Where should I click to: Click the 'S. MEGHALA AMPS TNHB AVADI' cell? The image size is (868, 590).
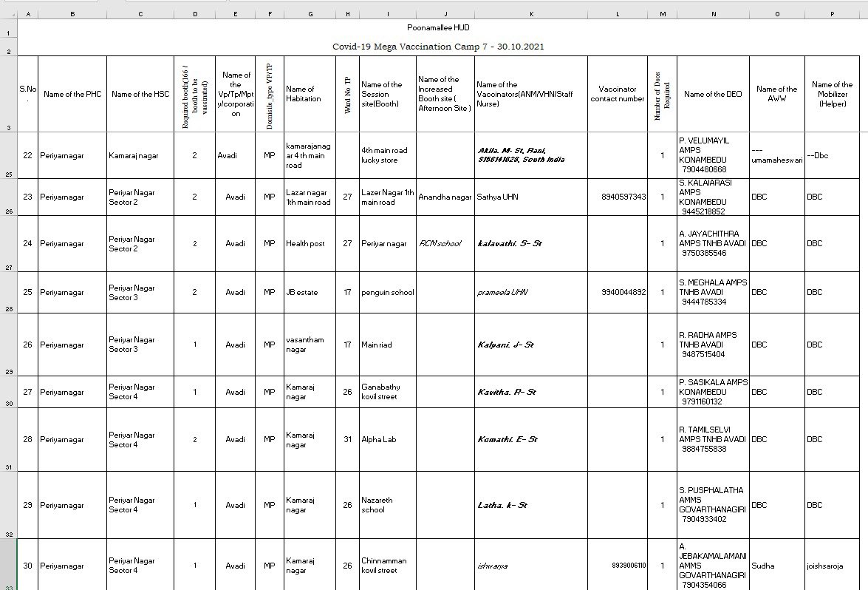click(713, 293)
